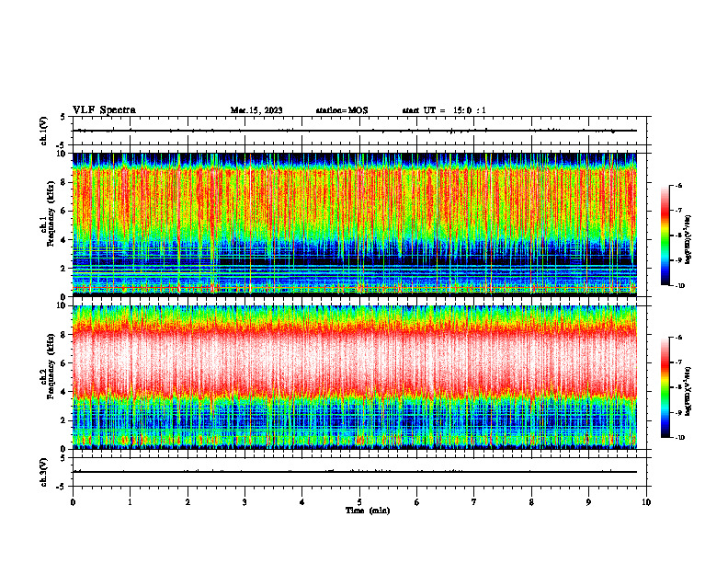Click time tick label "6" on x-axis
This screenshot has height=563, width=728.
click(417, 502)
